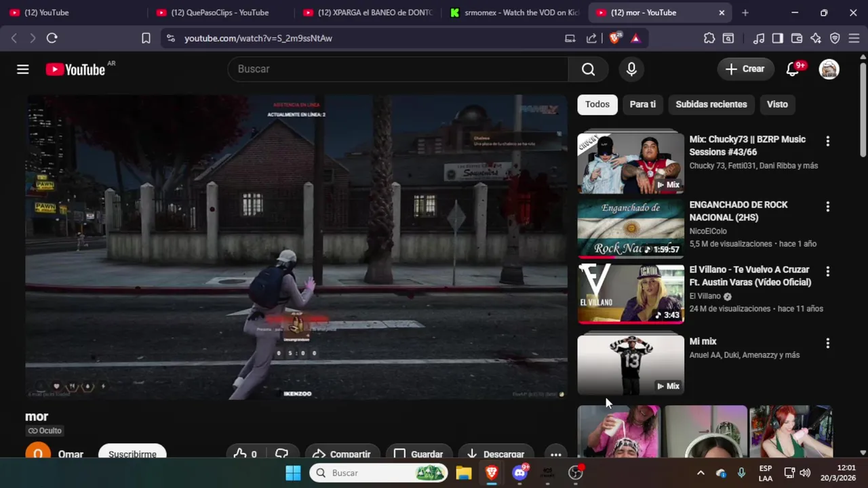Open ENGANCHADO DE ROCK NACIONAL title
The image size is (868, 488).
pyautogui.click(x=738, y=211)
